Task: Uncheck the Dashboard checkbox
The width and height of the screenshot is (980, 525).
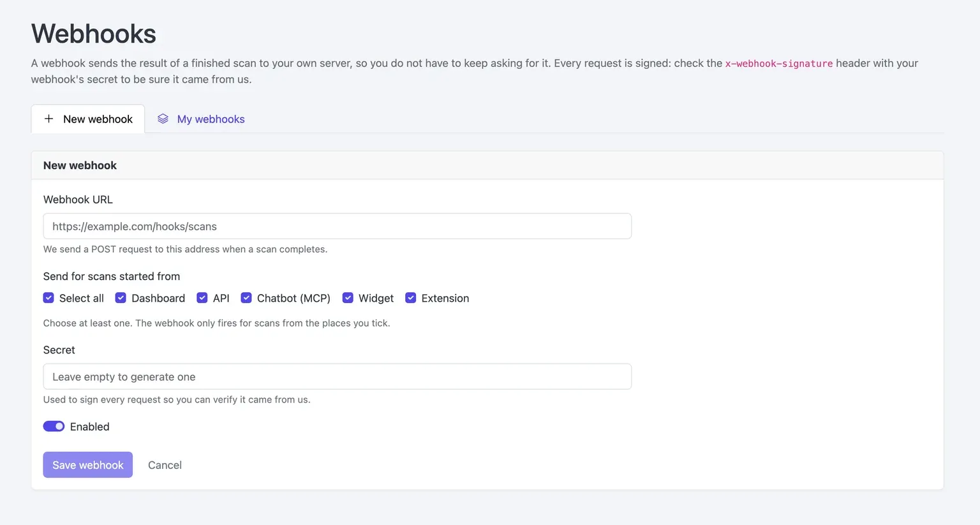Action: tap(121, 298)
